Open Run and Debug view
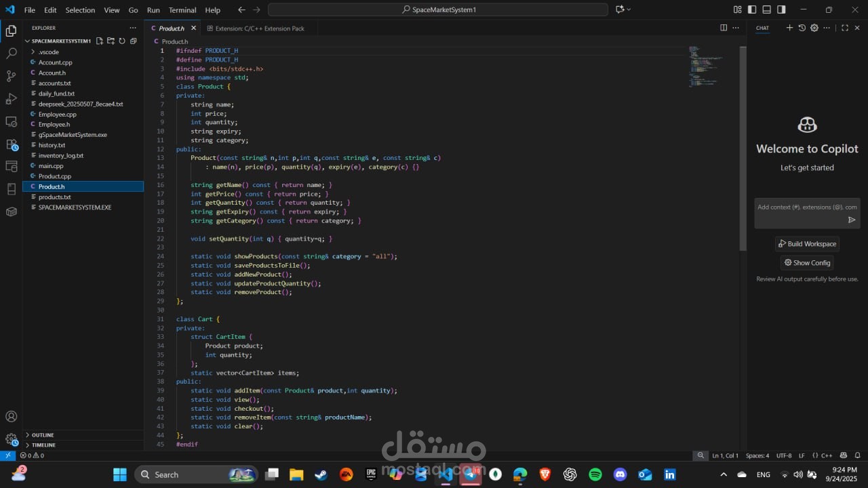 (x=11, y=99)
